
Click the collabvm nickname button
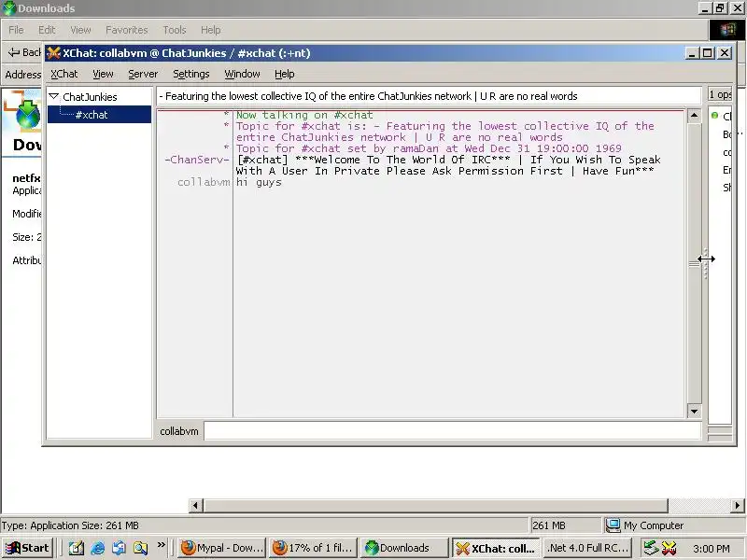click(179, 431)
